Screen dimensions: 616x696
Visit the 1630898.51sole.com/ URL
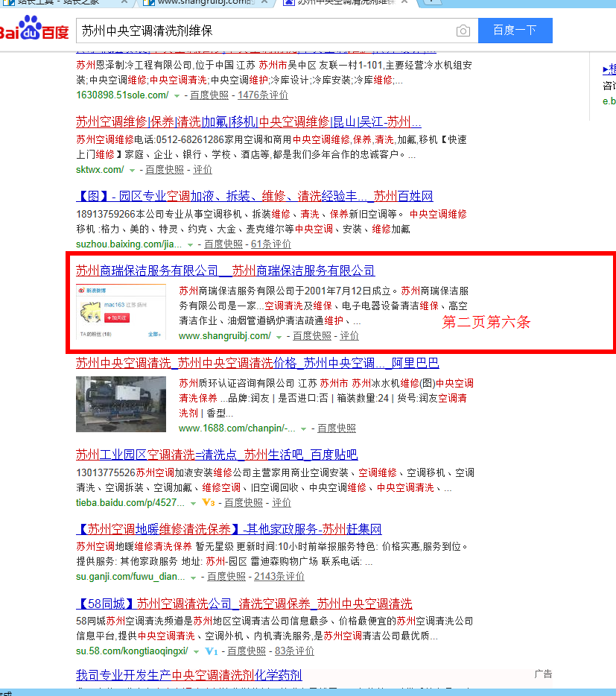[x=122, y=95]
